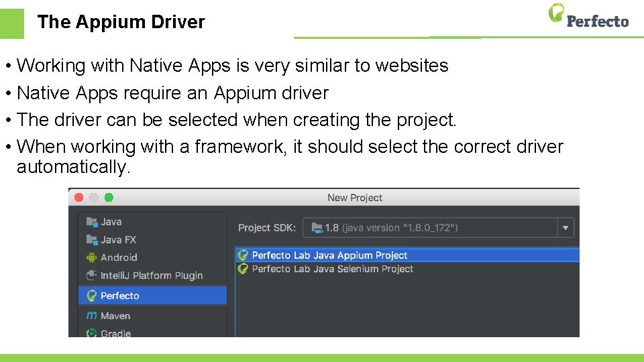Select Java FX project type
The image size is (644, 362).
152,240
